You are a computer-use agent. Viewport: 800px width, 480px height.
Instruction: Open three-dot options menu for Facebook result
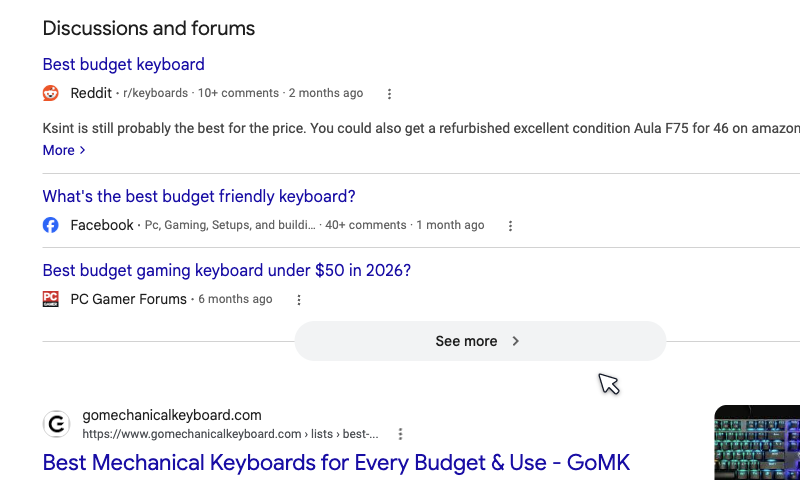[510, 226]
